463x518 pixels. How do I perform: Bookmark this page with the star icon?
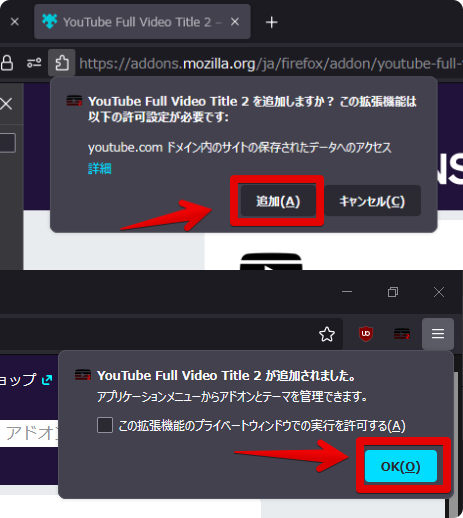[327, 334]
